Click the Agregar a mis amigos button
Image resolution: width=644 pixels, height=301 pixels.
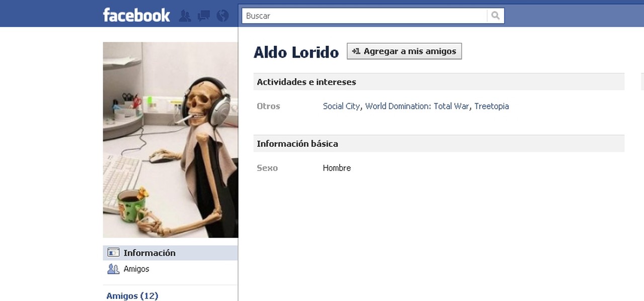[404, 50]
